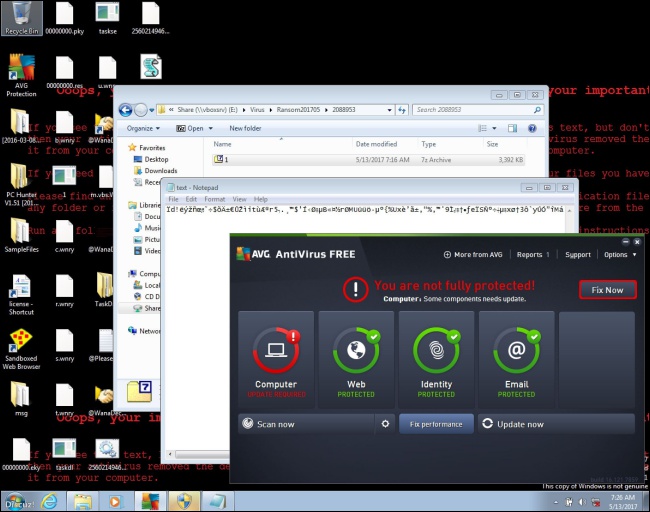
Task: Click the Back arrow in Explorer window
Action: (126, 110)
